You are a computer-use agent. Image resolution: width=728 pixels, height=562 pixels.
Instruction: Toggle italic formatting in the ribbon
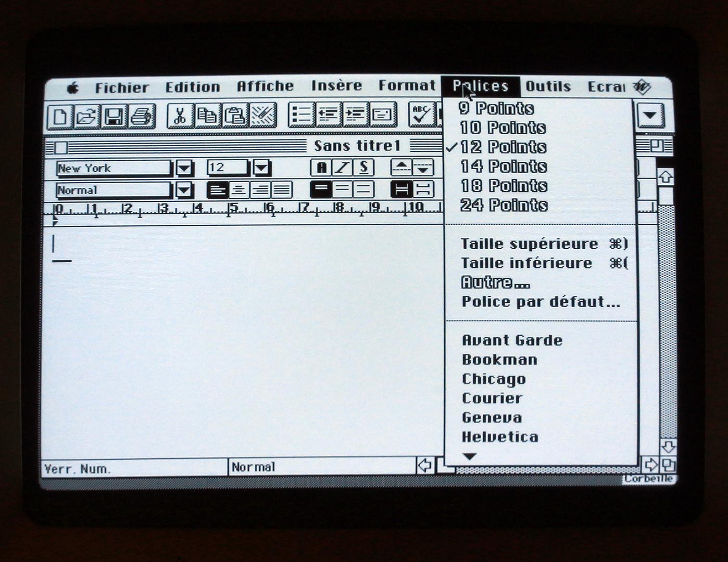(342, 168)
